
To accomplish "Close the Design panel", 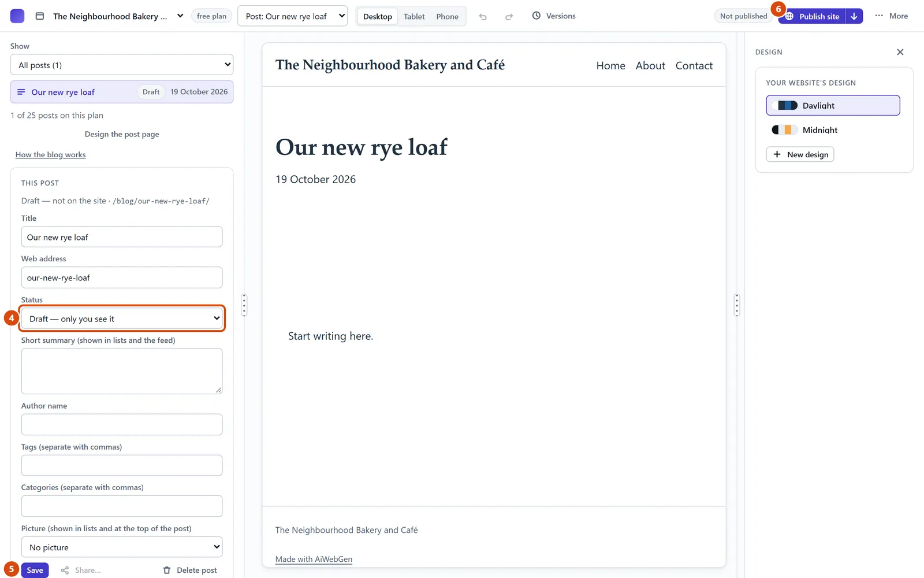I will 900,52.
